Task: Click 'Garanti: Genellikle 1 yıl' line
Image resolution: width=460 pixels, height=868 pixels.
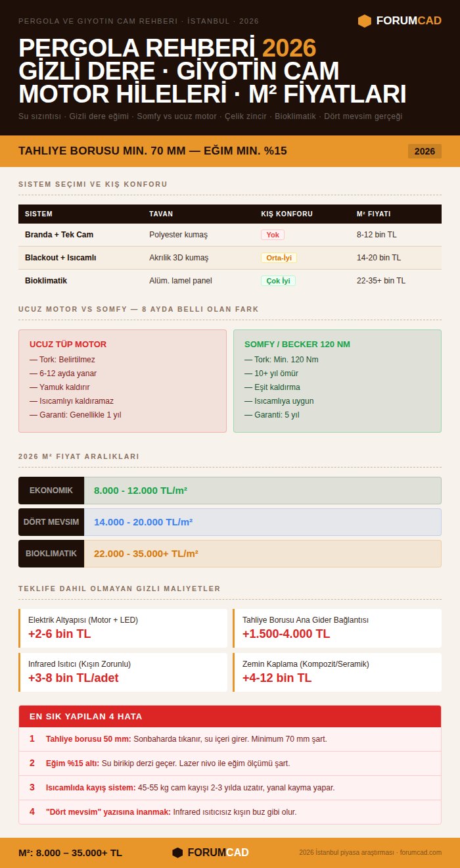Action: click(76, 415)
